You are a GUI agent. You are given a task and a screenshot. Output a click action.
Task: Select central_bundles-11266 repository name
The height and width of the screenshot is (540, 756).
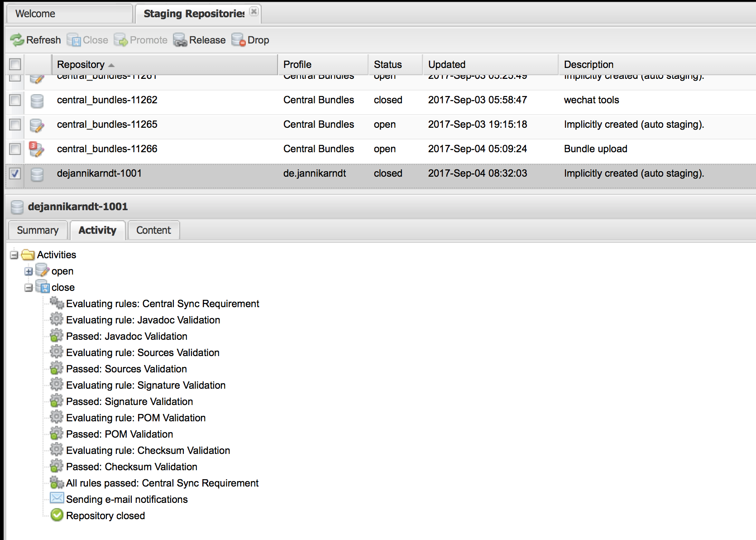(x=107, y=149)
